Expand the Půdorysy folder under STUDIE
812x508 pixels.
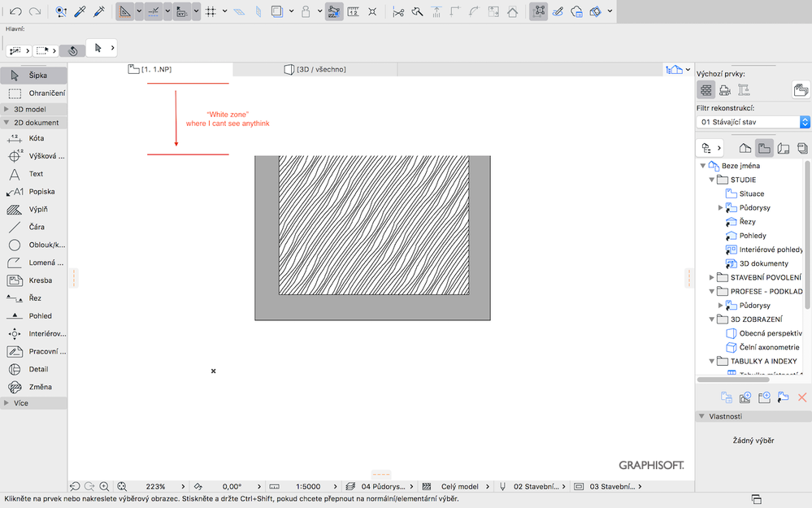coord(719,207)
